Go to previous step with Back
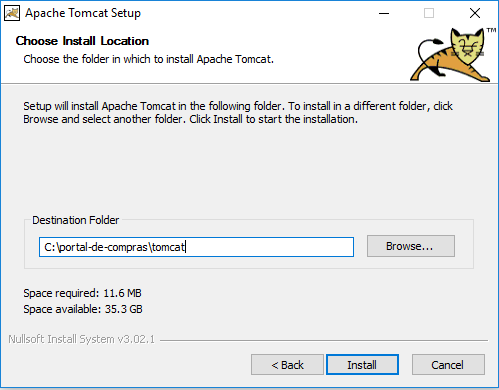The width and height of the screenshot is (499, 390). coord(287,365)
